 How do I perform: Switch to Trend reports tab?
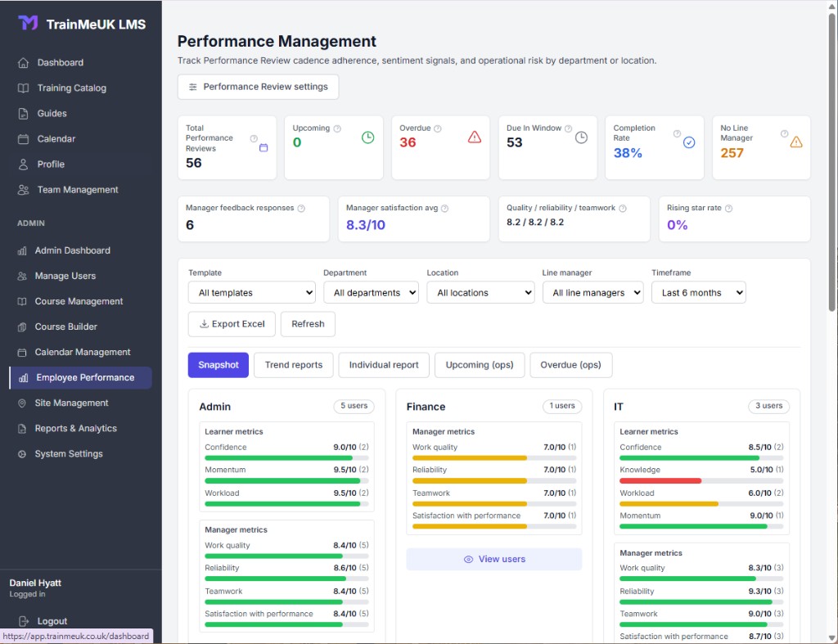(x=294, y=365)
